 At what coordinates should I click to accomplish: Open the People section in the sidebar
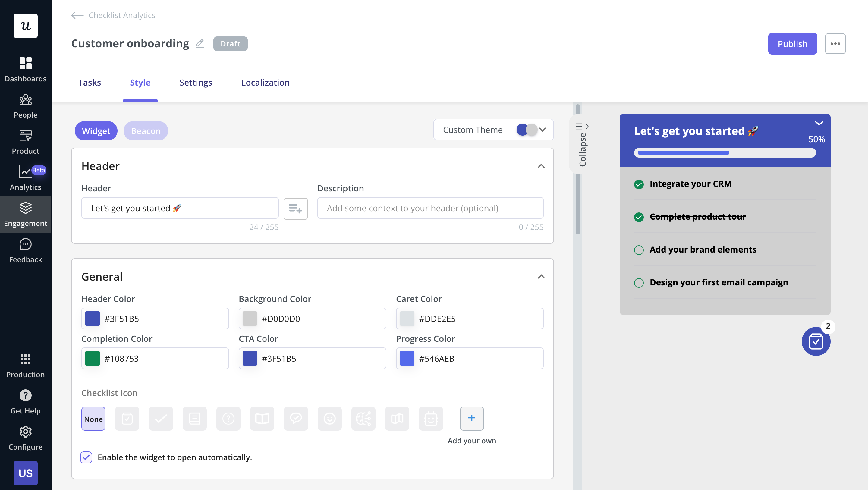click(25, 105)
